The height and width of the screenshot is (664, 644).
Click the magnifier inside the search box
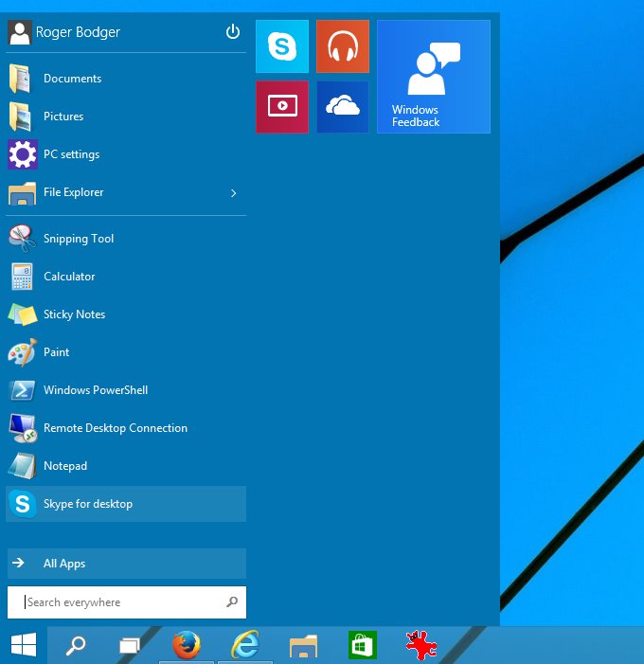(x=232, y=601)
